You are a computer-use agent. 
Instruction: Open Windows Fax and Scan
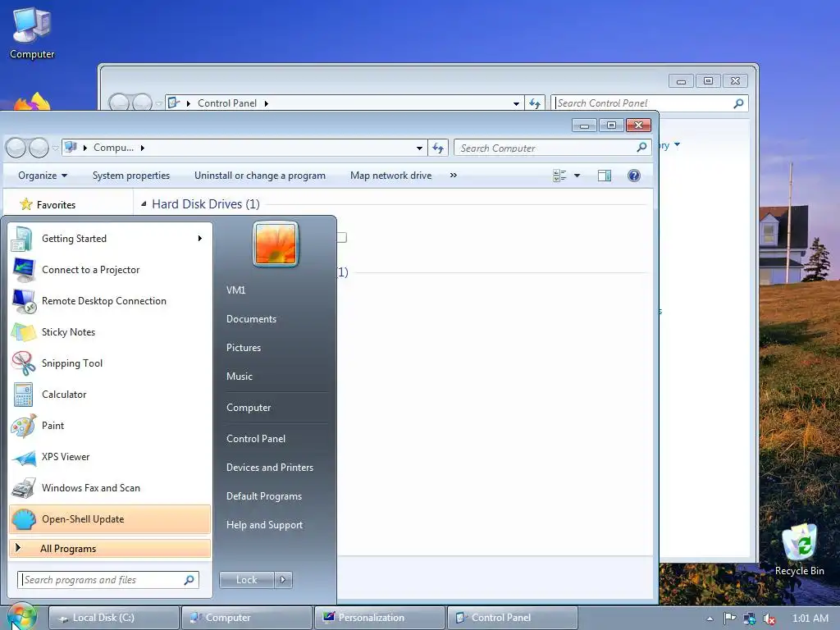pyautogui.click(x=110, y=488)
